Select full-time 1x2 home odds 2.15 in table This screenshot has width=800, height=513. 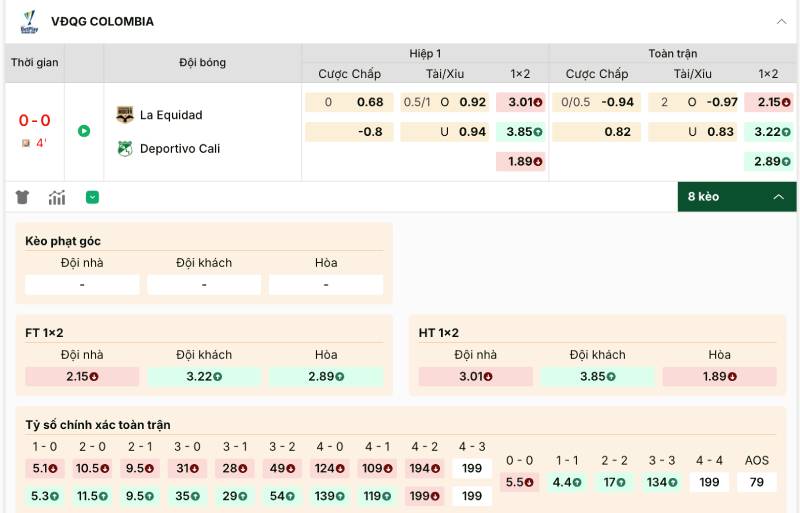[x=769, y=102]
